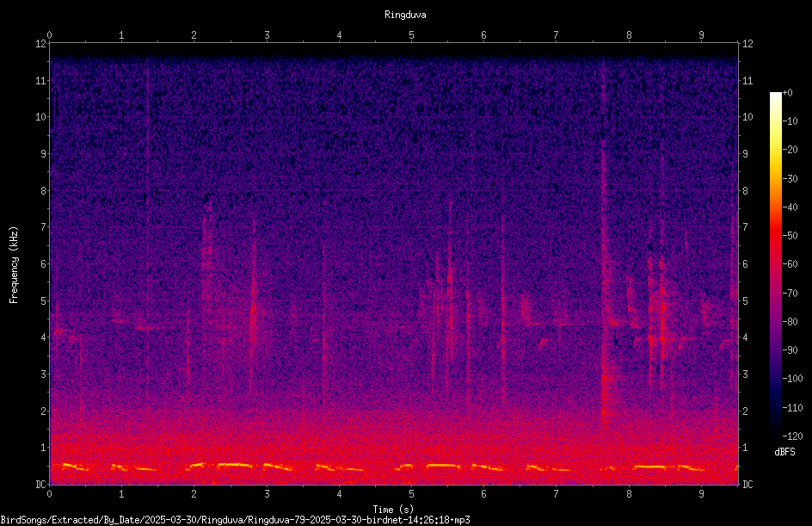Click the 7 label on bottom time axis
This screenshot has height=526, width=812.
point(557,494)
